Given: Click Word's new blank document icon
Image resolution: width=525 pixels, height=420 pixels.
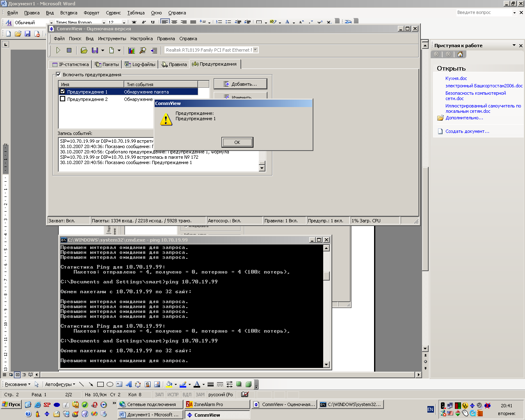Looking at the screenshot, I should pos(8,34).
